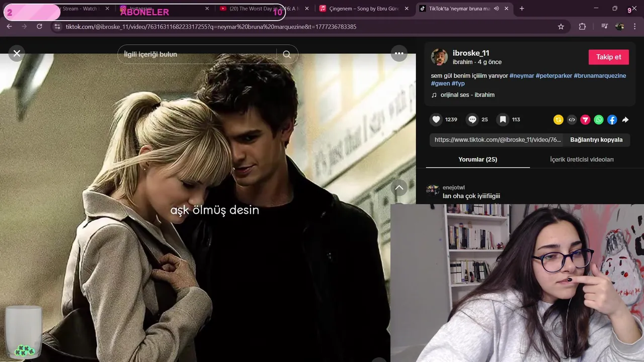Click the TikTok video link URL field
The image size is (644, 362).
(498, 140)
